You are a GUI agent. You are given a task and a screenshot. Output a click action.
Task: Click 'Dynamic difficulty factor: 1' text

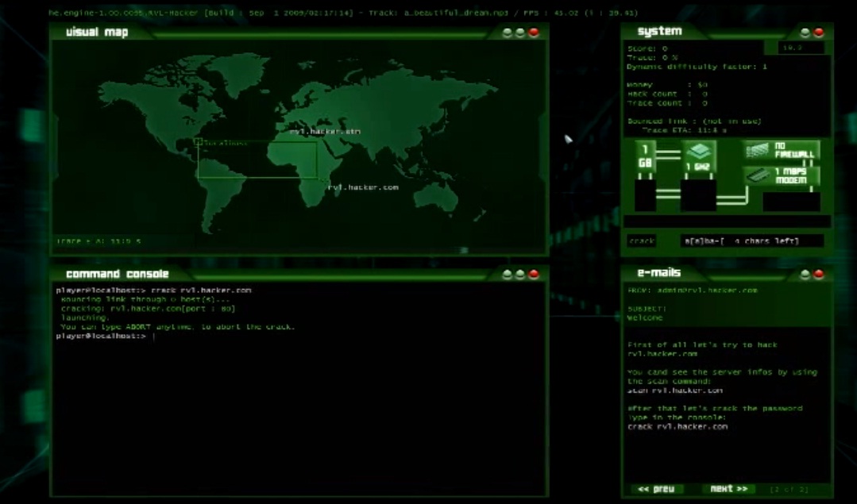pos(697,67)
